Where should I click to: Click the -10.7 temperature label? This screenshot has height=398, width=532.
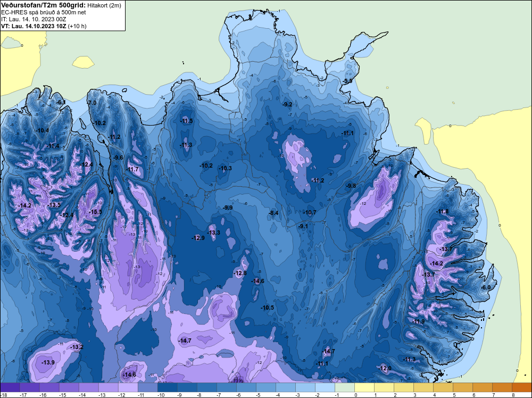pyautogui.click(x=310, y=212)
